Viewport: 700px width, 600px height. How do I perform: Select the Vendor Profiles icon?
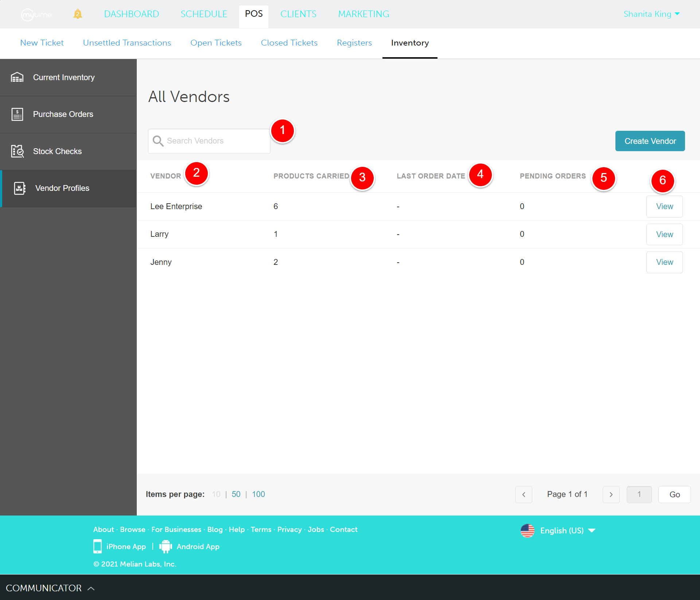pyautogui.click(x=19, y=188)
